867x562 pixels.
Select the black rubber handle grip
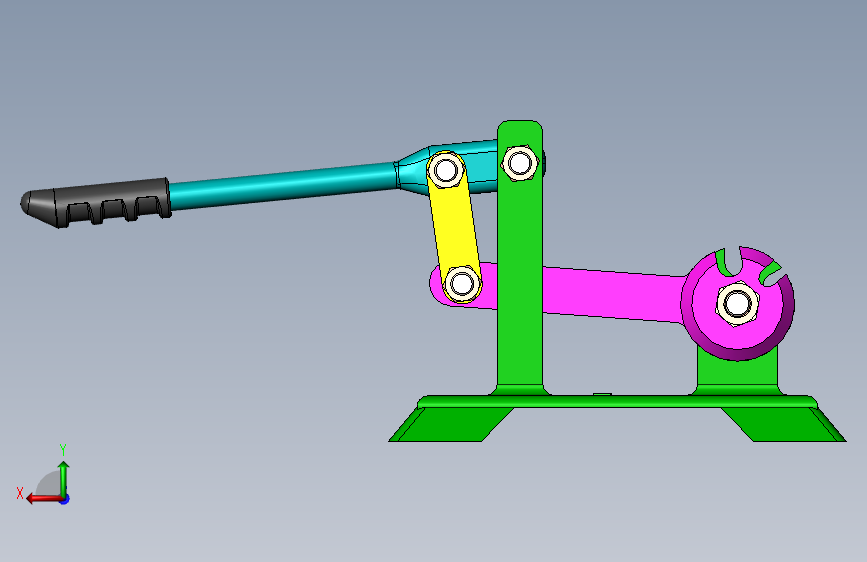pyautogui.click(x=94, y=202)
